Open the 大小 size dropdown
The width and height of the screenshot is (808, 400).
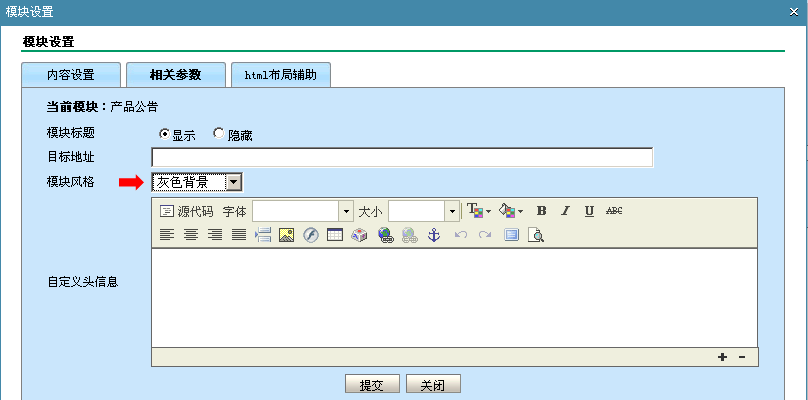pos(424,211)
